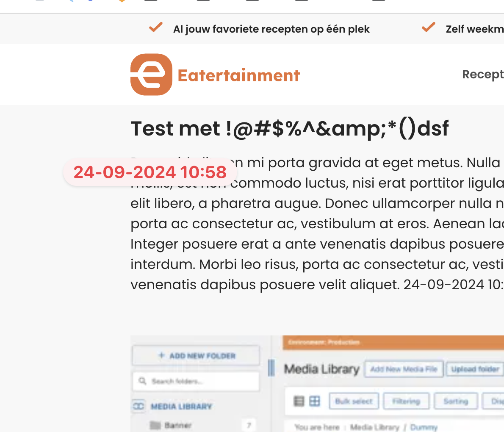Click the Test met article heading
504x432 pixels.
[x=289, y=129]
